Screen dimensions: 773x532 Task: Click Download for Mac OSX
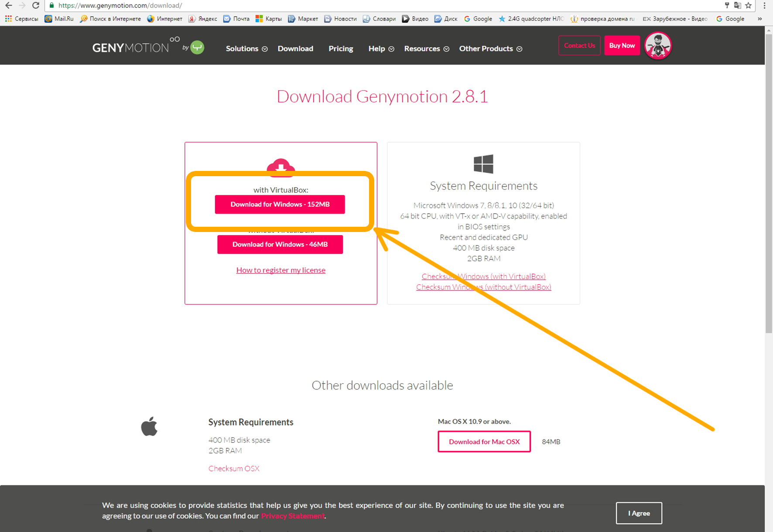(x=484, y=442)
